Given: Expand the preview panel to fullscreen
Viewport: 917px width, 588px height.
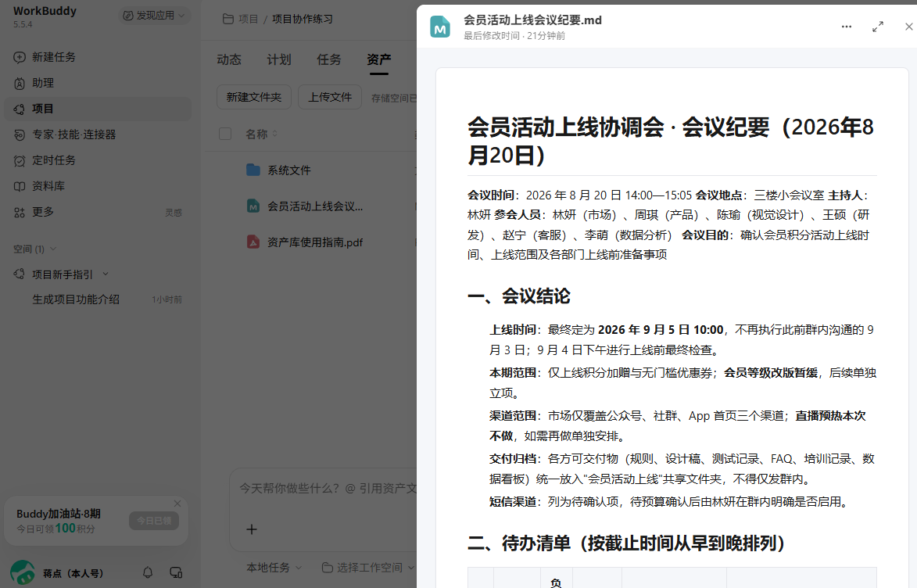Looking at the screenshot, I should (x=877, y=27).
